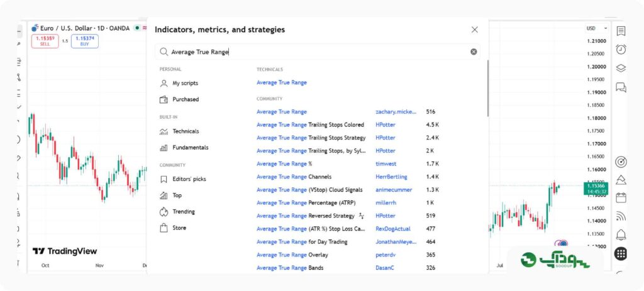Viewport: 644px width, 291px height.
Task: Open the calendar icon in right sidebar
Action: click(621, 197)
